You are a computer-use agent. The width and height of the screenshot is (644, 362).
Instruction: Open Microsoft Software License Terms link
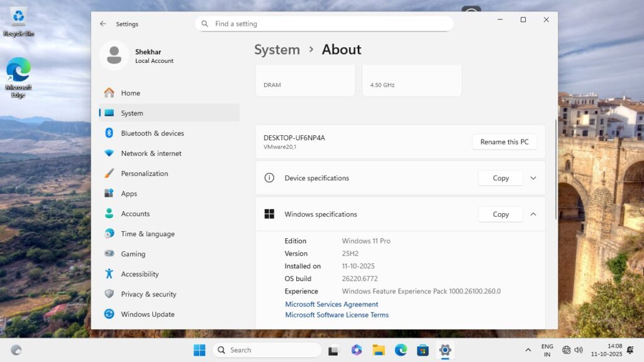click(336, 315)
